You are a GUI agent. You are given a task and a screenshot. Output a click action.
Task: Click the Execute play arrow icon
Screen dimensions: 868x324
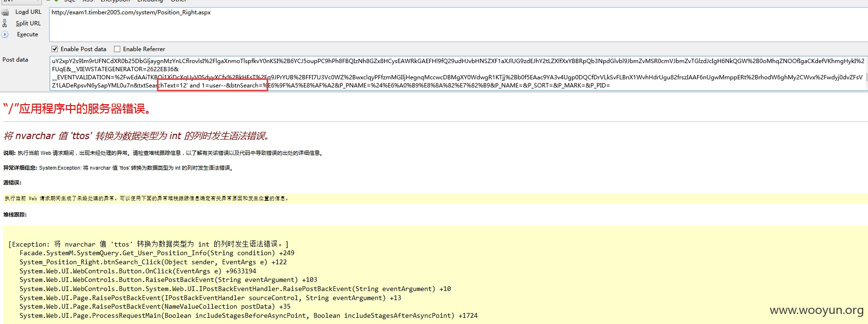[x=5, y=34]
